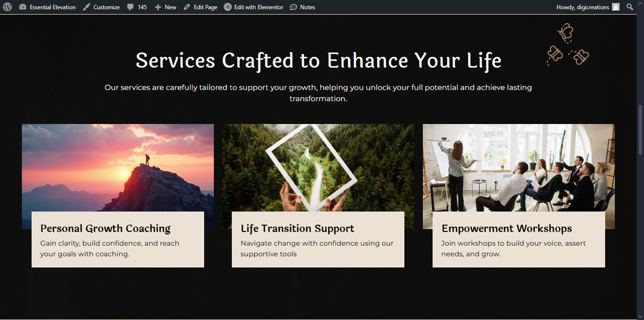Click the 'Services Crafted to Enhance Your Life' heading
644x320 pixels.
tap(318, 61)
